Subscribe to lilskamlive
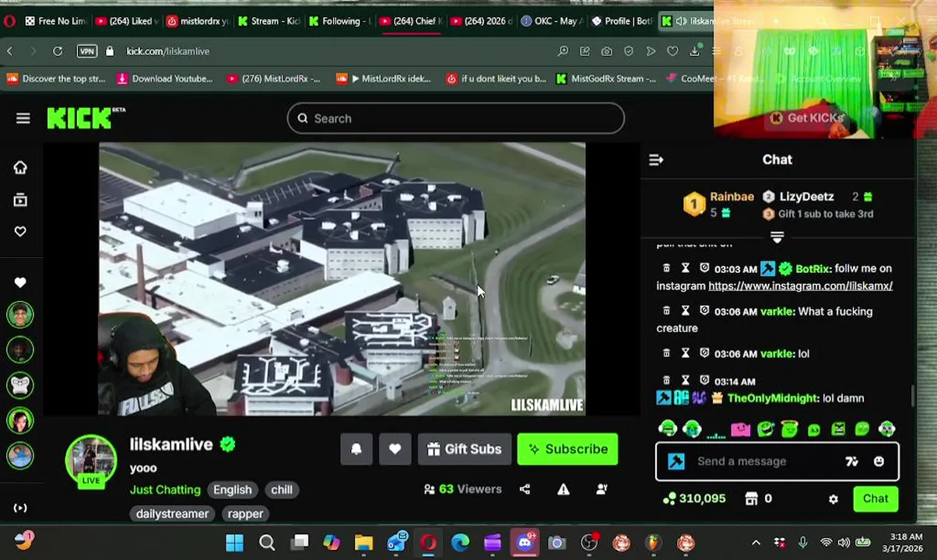The height and width of the screenshot is (560, 937). [x=567, y=449]
